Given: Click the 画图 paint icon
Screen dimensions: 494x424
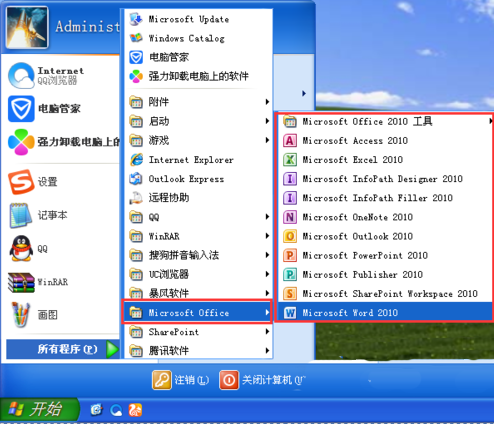Looking at the screenshot, I should click(21, 315).
